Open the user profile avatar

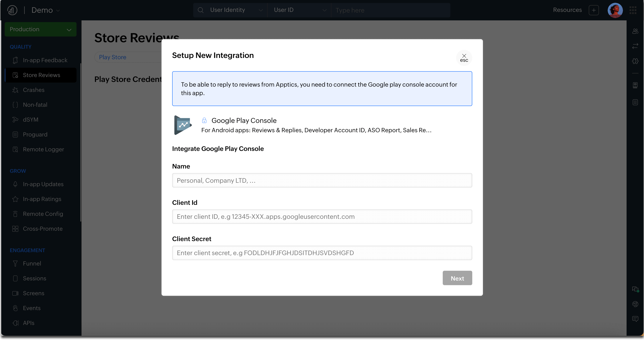coord(615,10)
